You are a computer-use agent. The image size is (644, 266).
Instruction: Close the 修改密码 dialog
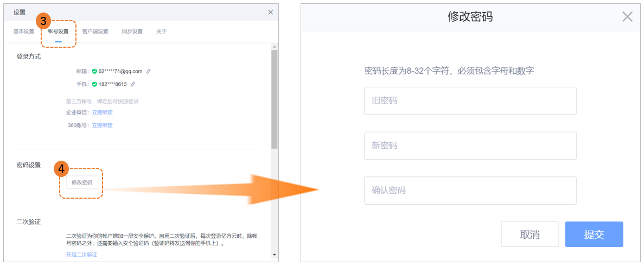pos(627,17)
